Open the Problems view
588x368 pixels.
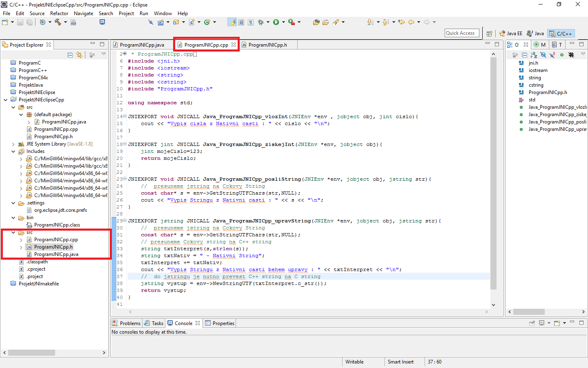point(129,323)
